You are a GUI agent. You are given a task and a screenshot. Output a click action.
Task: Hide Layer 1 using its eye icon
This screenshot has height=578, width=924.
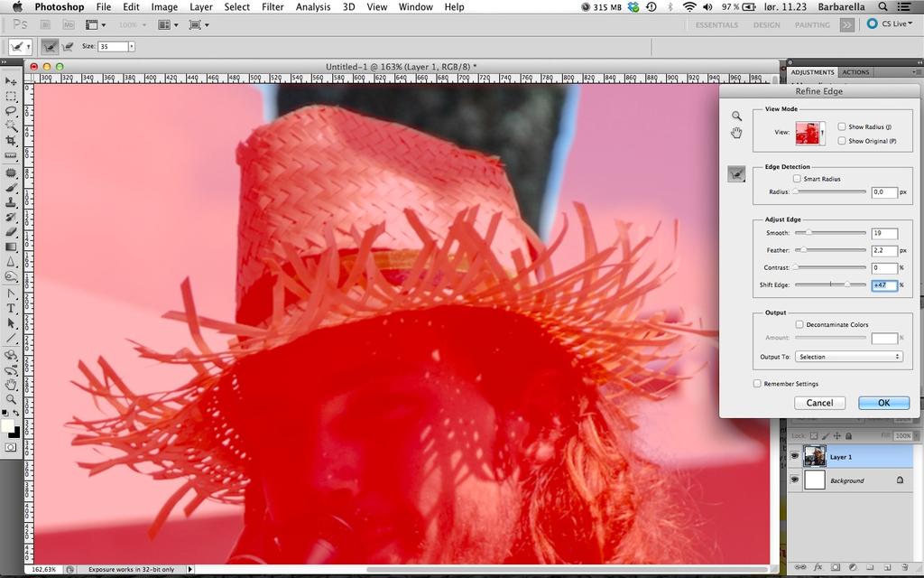[794, 457]
